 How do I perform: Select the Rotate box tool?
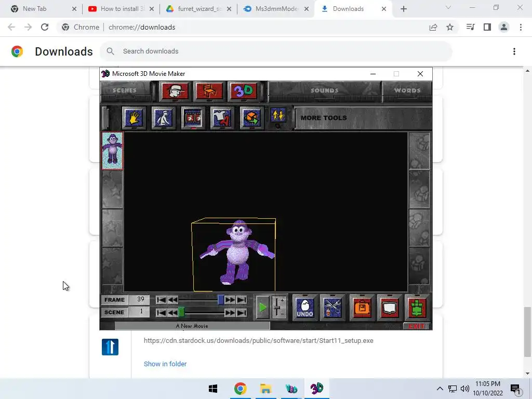[x=252, y=118]
